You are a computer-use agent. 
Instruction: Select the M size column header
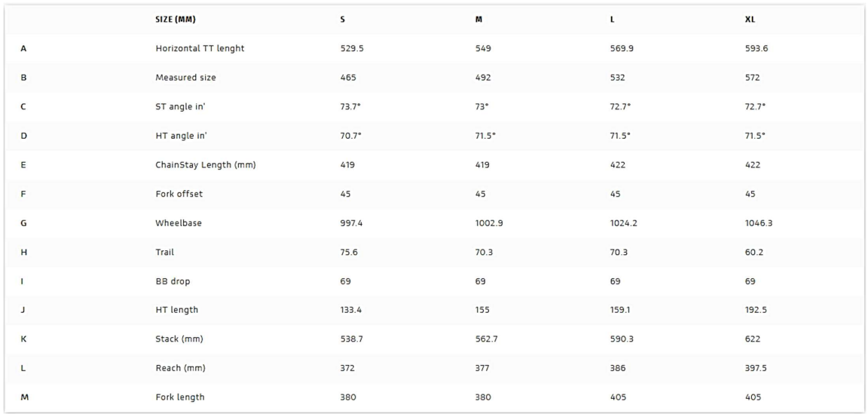click(478, 20)
